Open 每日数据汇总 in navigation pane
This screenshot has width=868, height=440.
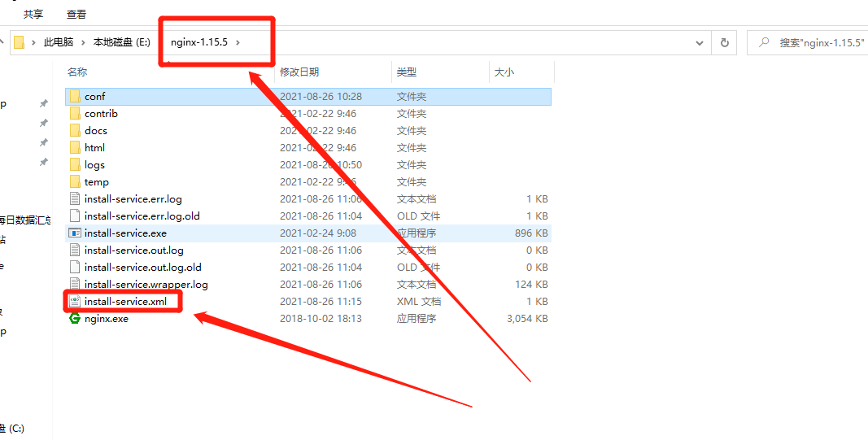26,220
